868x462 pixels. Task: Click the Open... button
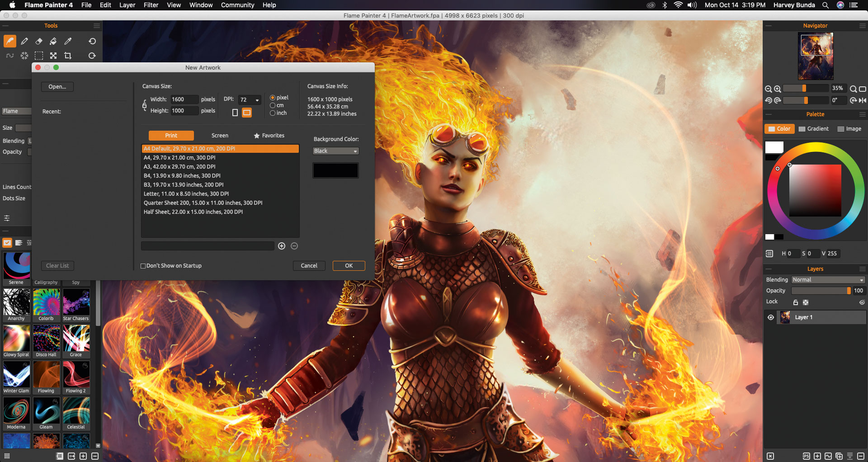pyautogui.click(x=57, y=87)
